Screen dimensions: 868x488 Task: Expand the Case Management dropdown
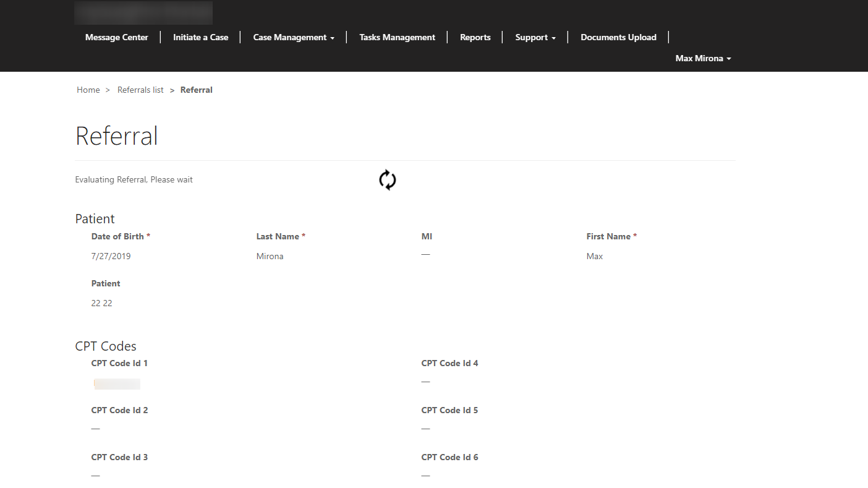click(x=294, y=37)
